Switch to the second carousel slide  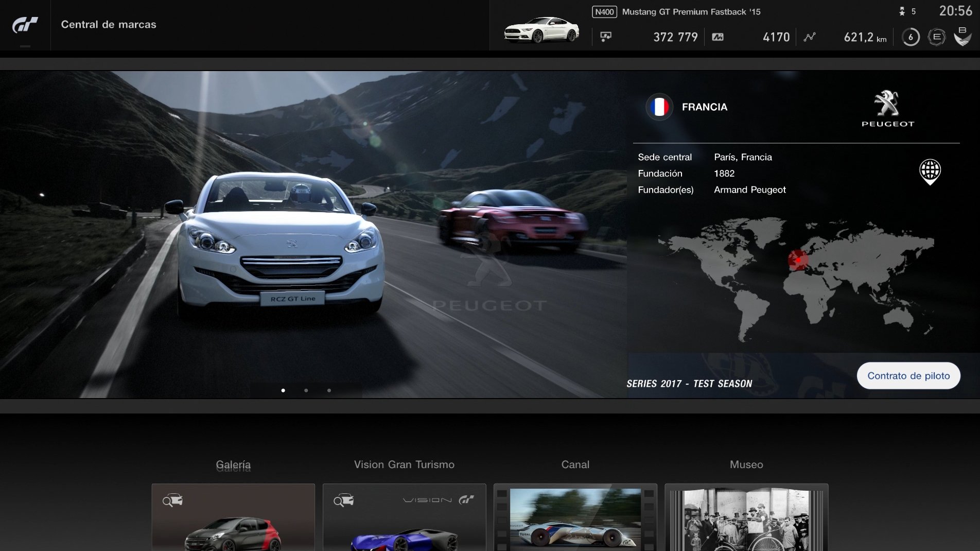click(x=307, y=390)
